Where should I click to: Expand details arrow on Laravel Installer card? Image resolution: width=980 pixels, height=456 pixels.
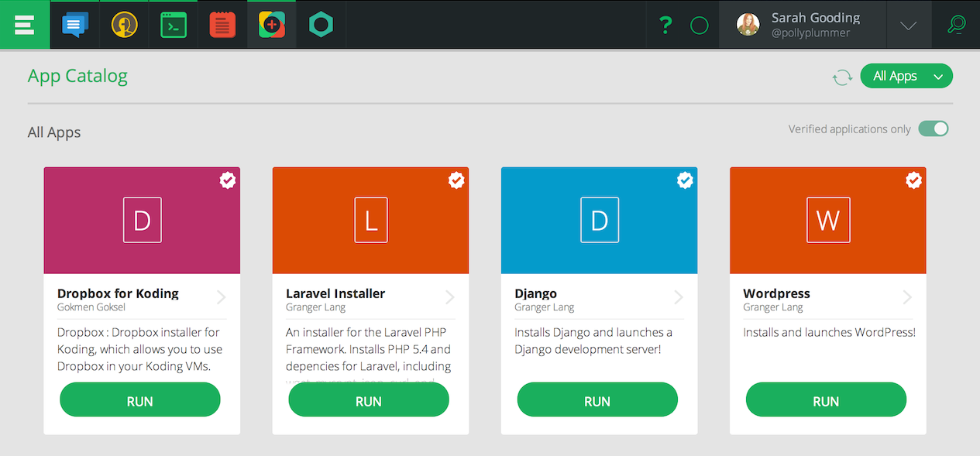click(x=449, y=297)
